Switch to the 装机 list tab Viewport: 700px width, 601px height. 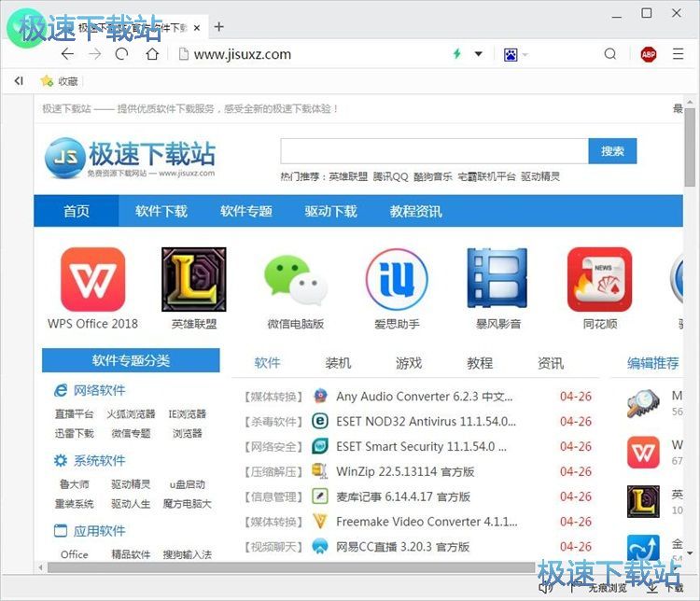[x=338, y=363]
